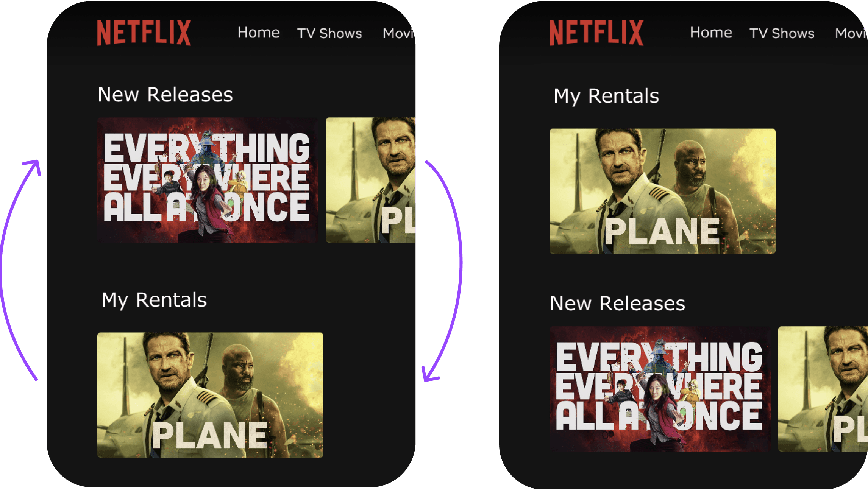Open TV Shows in left mockup navigation

point(329,34)
